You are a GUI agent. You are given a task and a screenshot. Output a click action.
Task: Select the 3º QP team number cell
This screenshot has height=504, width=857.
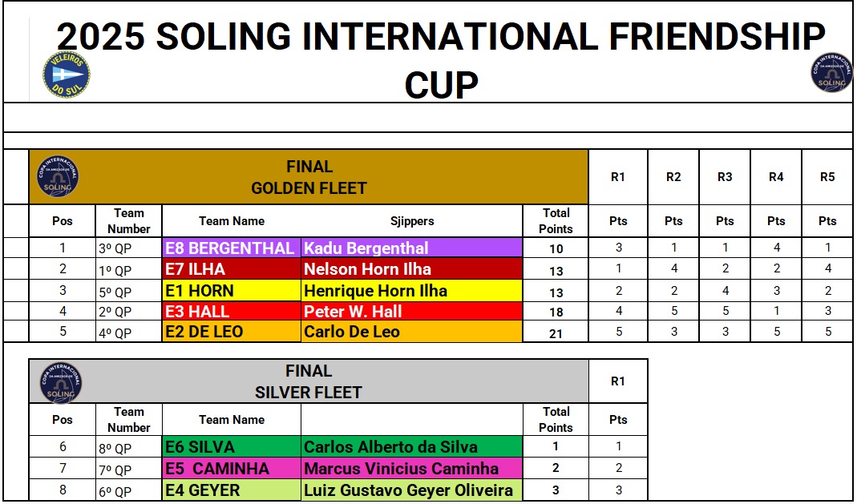128,248
